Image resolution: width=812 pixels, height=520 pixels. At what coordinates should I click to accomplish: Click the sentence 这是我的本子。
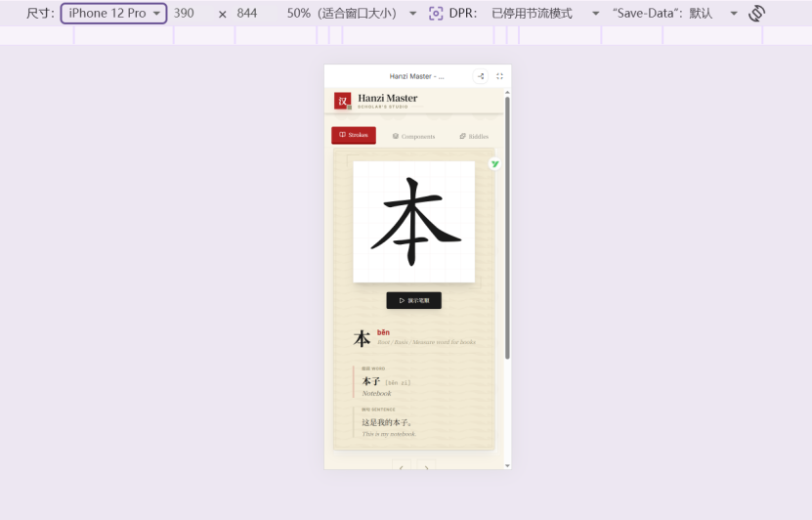387,422
